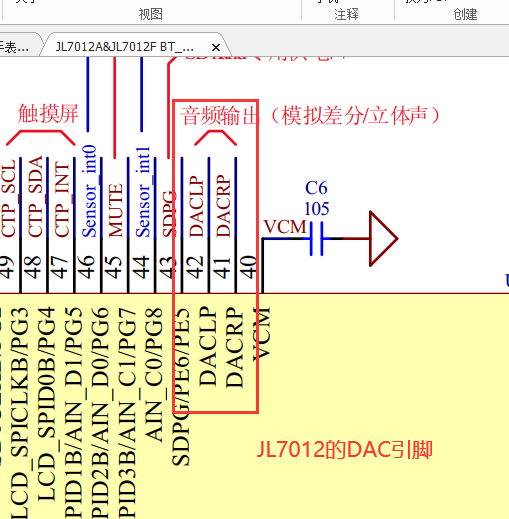The width and height of the screenshot is (509, 519).
Task: Click the MUTE net label on pin 45
Action: (x=115, y=210)
